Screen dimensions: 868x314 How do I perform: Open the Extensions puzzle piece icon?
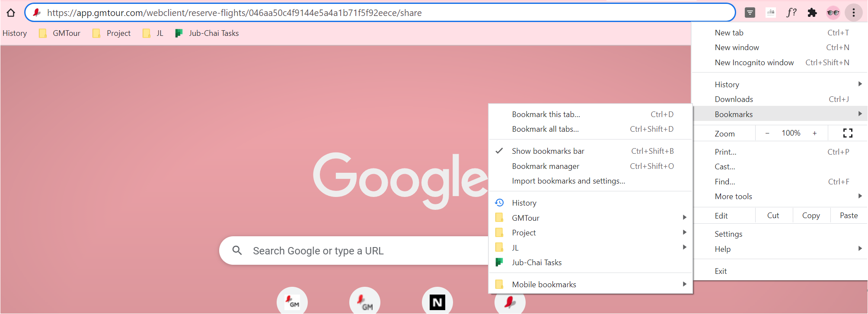click(812, 13)
